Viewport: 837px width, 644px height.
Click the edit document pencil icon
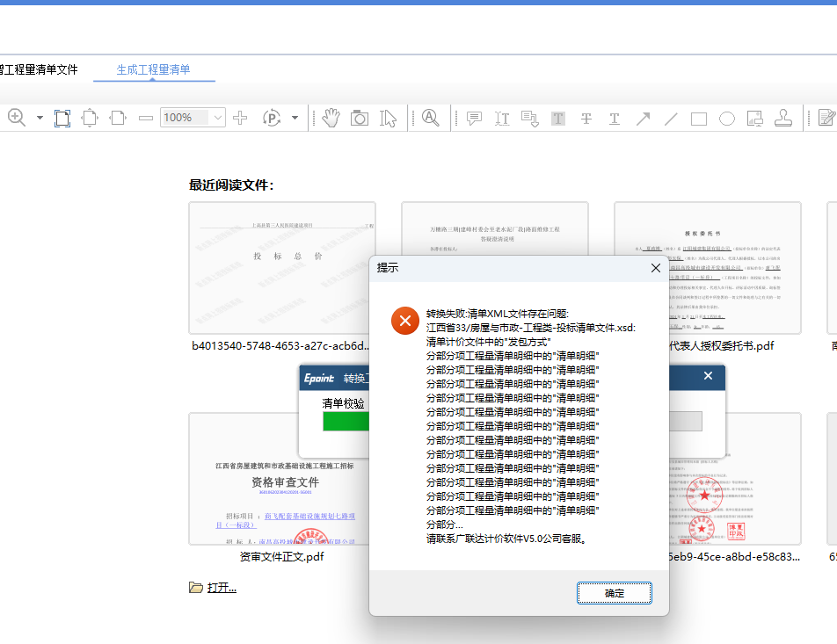[826, 118]
